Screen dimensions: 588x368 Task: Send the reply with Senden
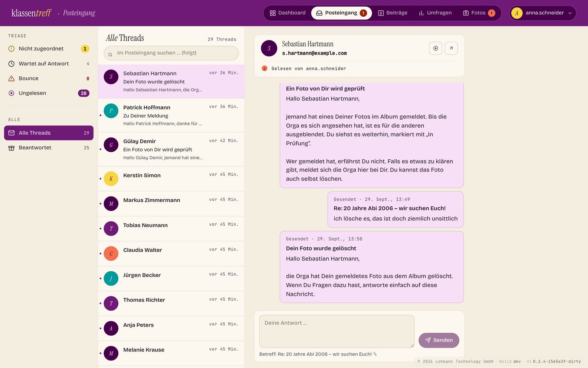(x=439, y=340)
